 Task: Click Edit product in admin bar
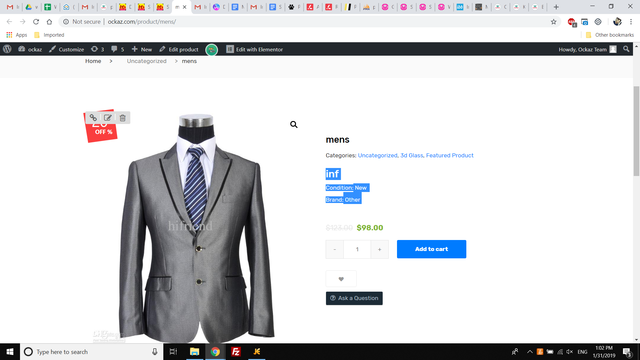[179, 49]
